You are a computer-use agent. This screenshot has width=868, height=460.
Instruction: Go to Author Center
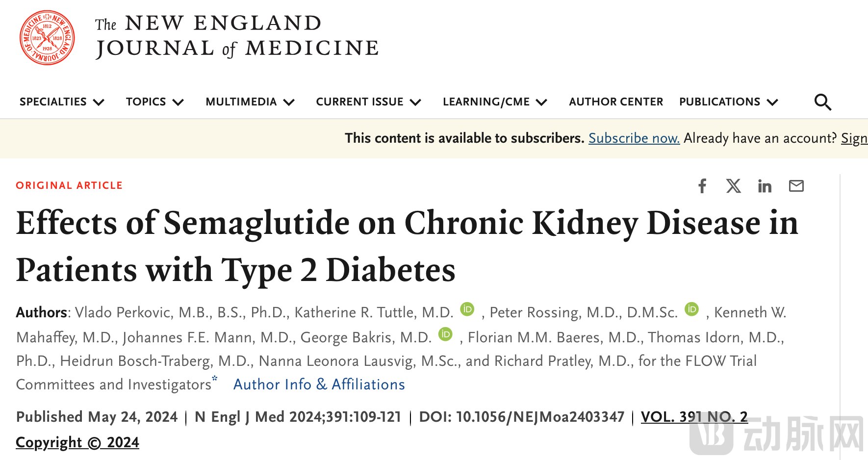pos(616,102)
